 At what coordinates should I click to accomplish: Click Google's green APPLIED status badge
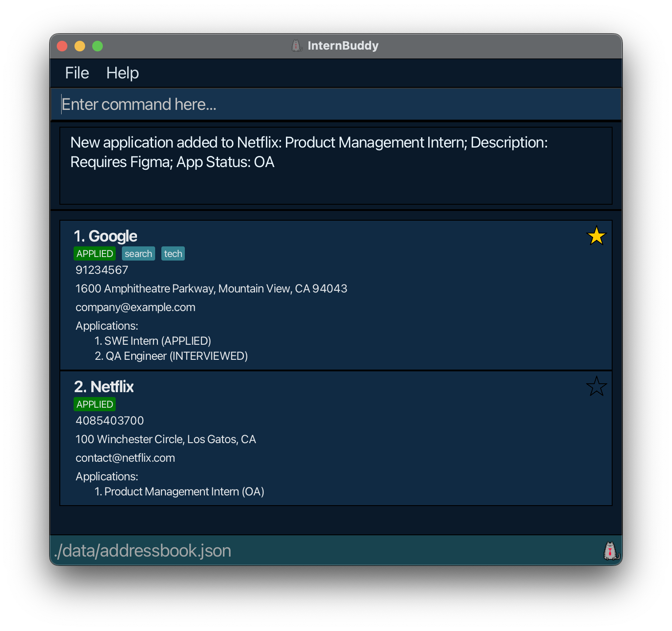(x=94, y=253)
